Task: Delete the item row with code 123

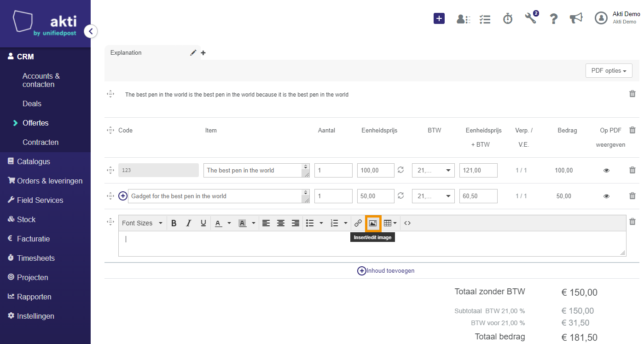Action: coord(632,170)
